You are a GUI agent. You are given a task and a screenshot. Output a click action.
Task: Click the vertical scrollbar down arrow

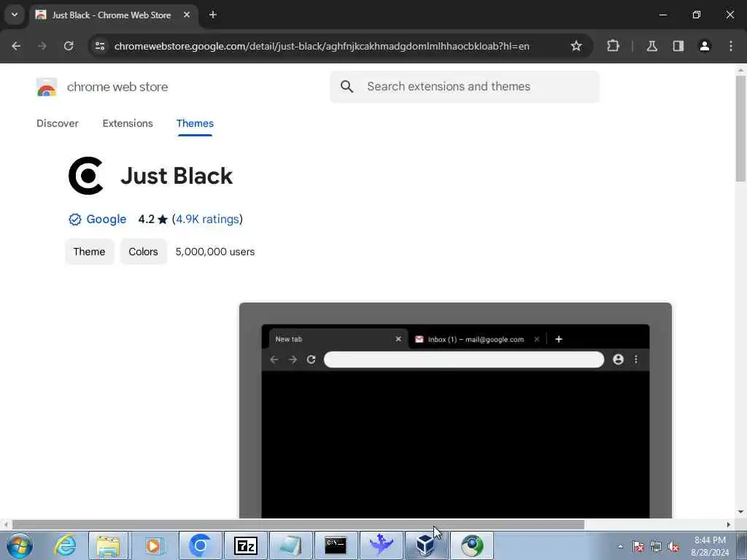pyautogui.click(x=740, y=512)
